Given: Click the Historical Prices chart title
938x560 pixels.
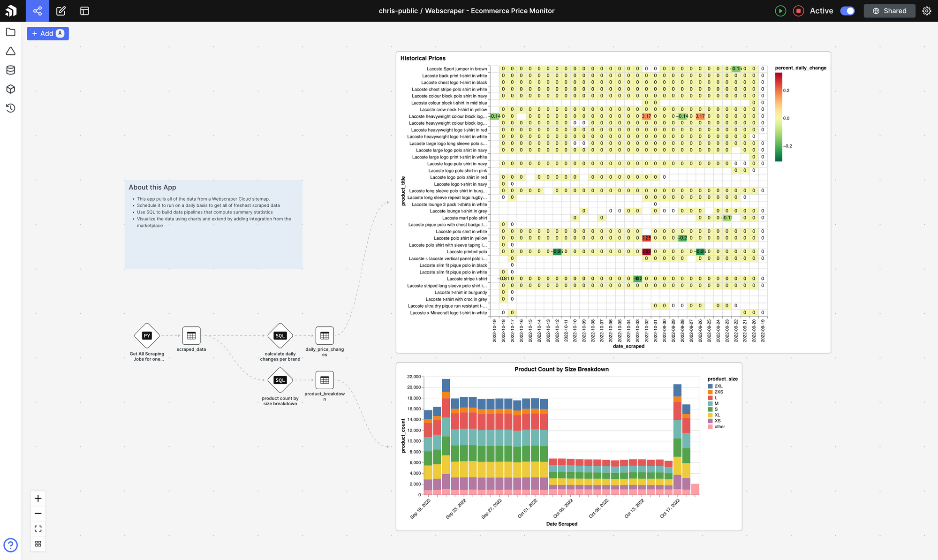Looking at the screenshot, I should coord(423,58).
